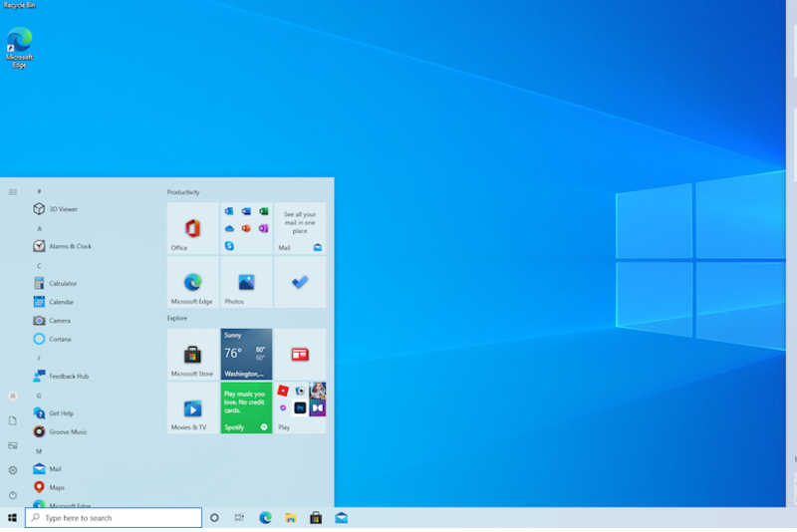
Task: Open the red News tile
Action: point(300,354)
